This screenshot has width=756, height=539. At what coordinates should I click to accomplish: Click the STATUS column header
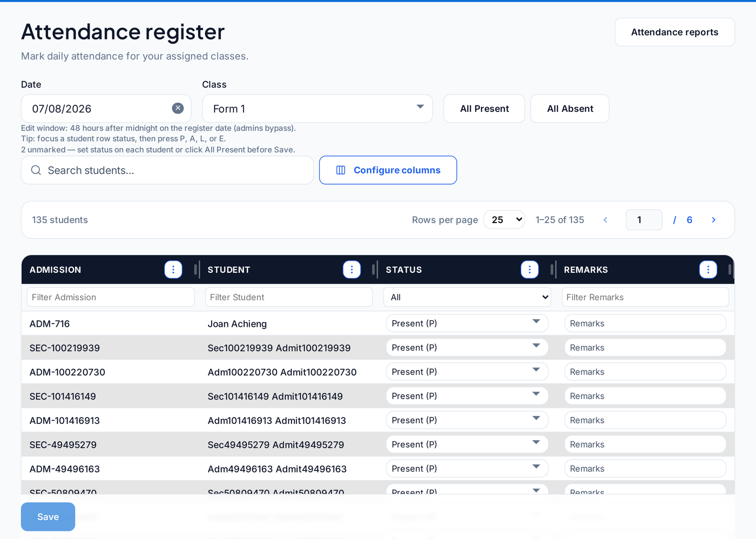pyautogui.click(x=404, y=269)
